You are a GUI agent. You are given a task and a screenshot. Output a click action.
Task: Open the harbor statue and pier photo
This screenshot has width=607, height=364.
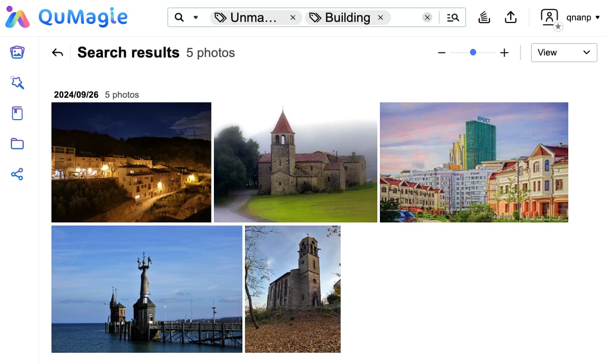pos(147,289)
